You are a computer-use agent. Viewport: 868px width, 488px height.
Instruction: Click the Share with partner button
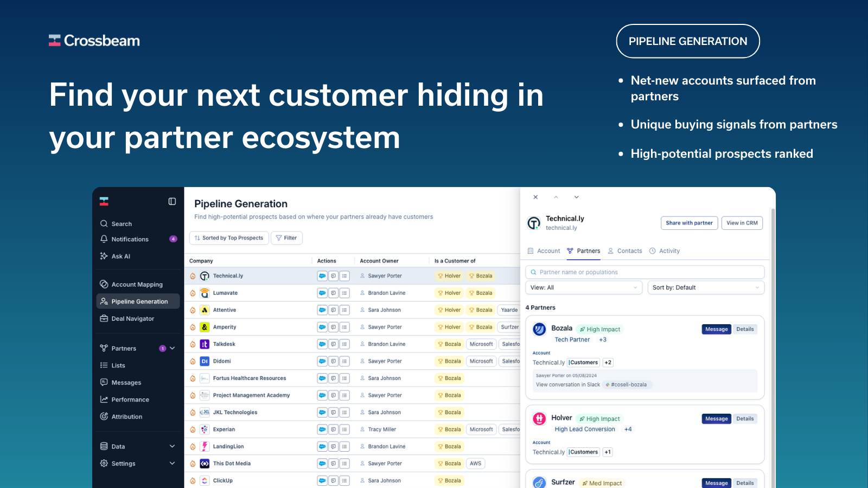[690, 223]
